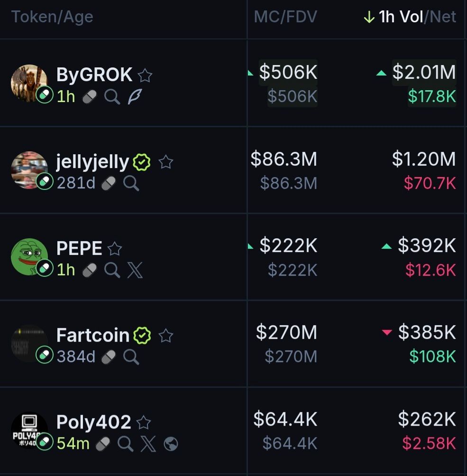
Task: Open the PEPE token name link
Action: coord(79,248)
